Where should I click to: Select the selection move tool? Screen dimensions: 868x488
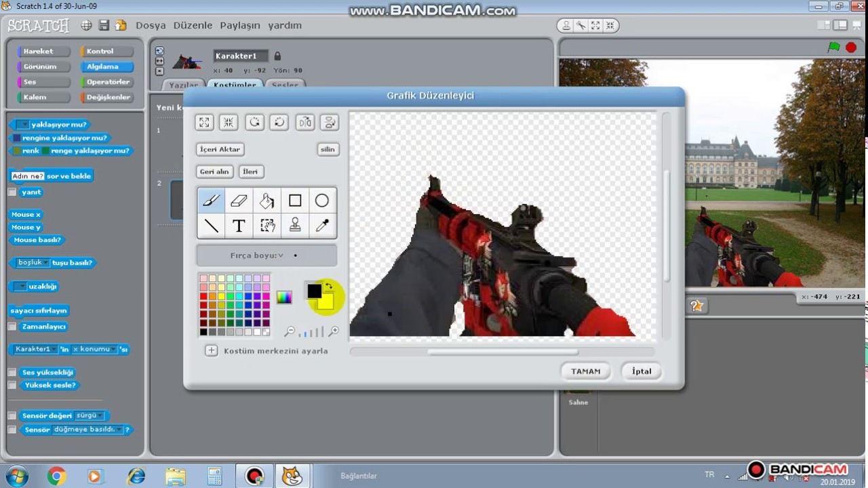click(x=267, y=226)
